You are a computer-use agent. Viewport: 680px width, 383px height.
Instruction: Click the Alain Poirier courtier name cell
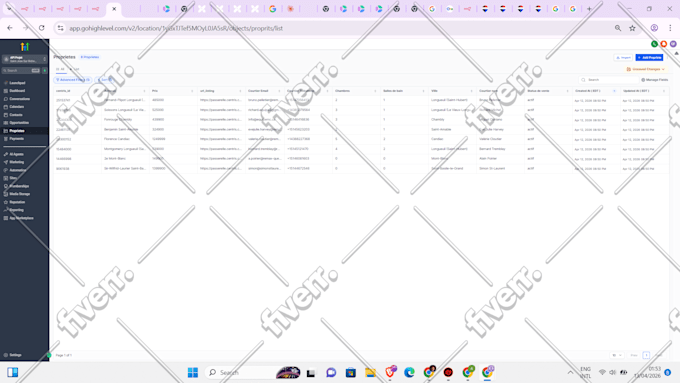[488, 159]
